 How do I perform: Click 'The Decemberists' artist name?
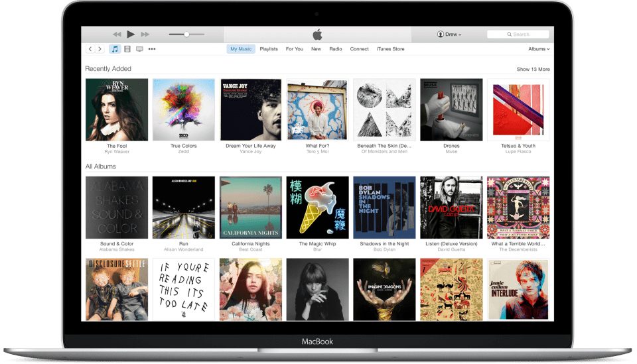(518, 249)
